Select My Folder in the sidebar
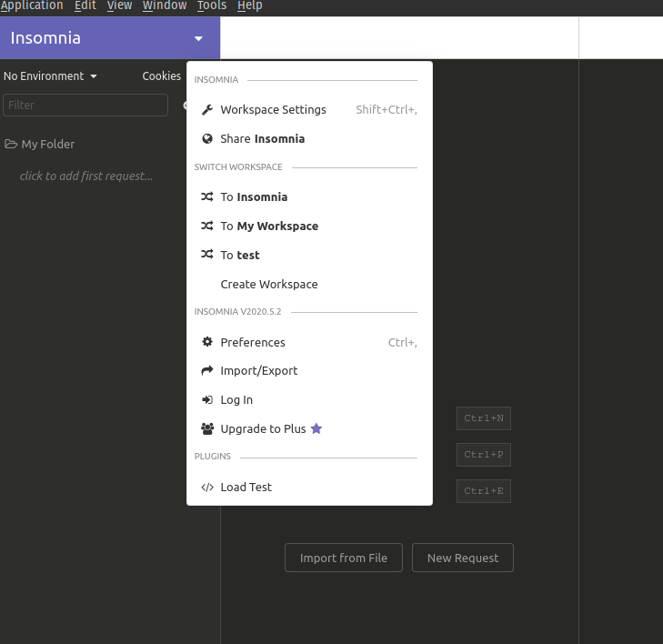Viewport: 663px width, 644px height. click(48, 145)
